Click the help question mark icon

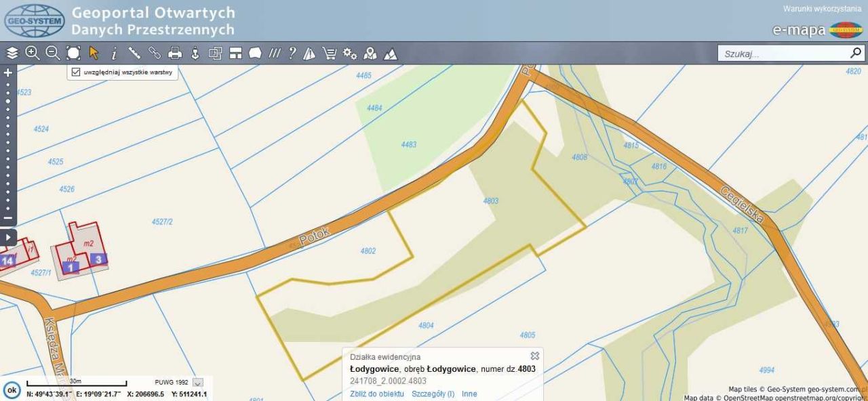[292, 52]
